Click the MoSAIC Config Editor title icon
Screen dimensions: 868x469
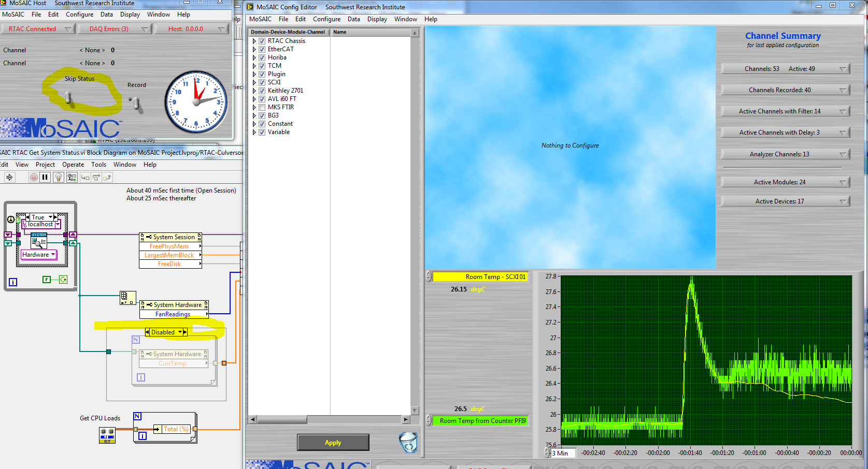click(250, 7)
